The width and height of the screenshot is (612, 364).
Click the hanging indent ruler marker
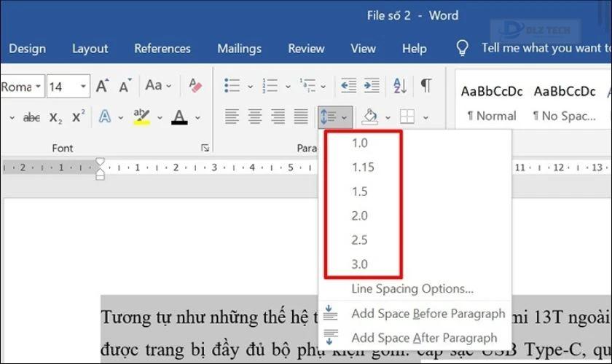point(100,171)
